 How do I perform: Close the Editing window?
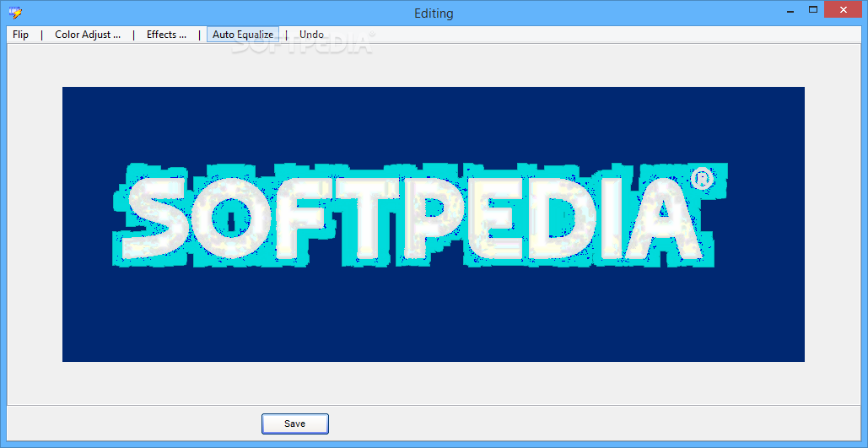(x=844, y=9)
